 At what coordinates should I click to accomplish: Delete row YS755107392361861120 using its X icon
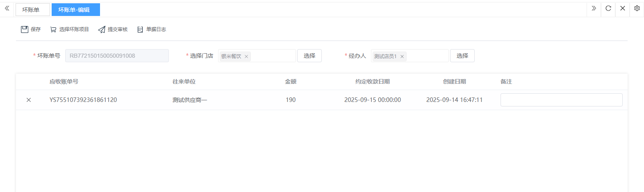29,100
